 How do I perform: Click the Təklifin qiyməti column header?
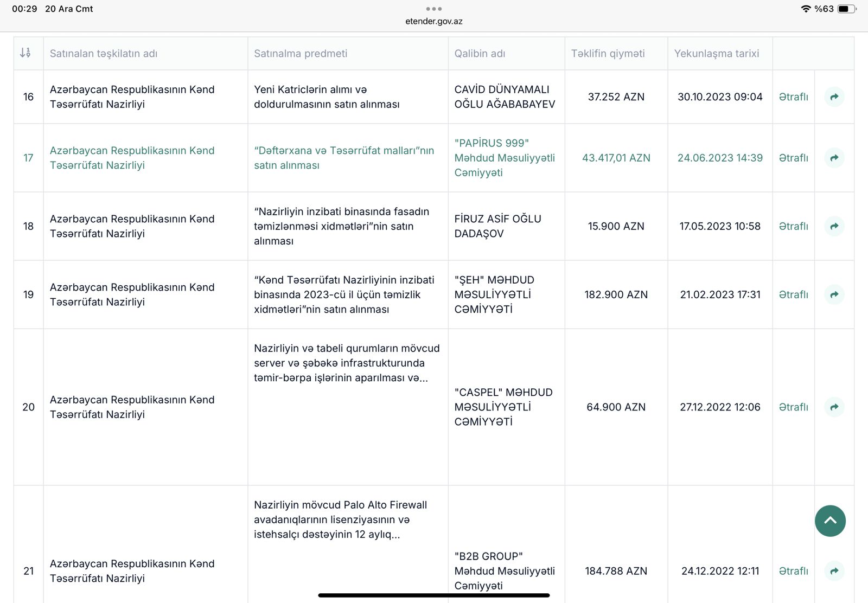pos(608,53)
